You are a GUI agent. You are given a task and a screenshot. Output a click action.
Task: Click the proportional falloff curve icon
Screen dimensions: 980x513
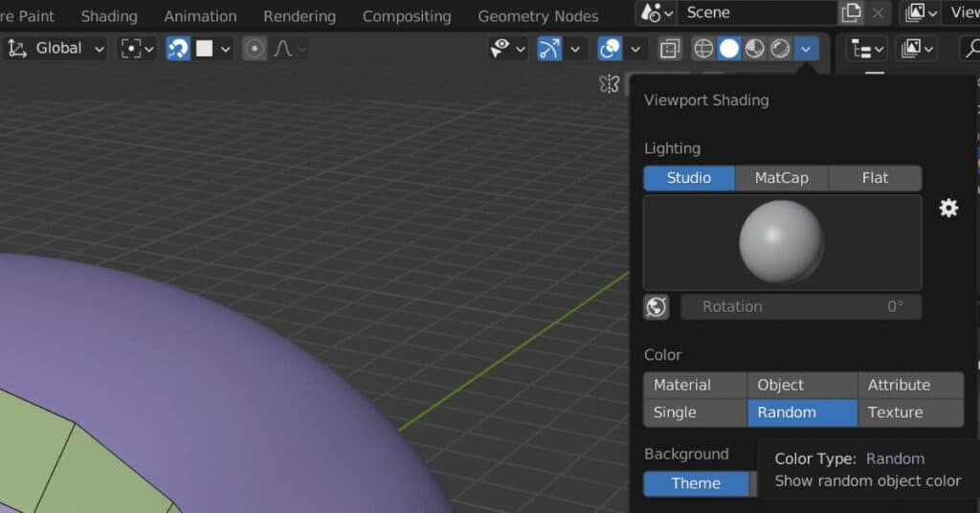click(283, 49)
